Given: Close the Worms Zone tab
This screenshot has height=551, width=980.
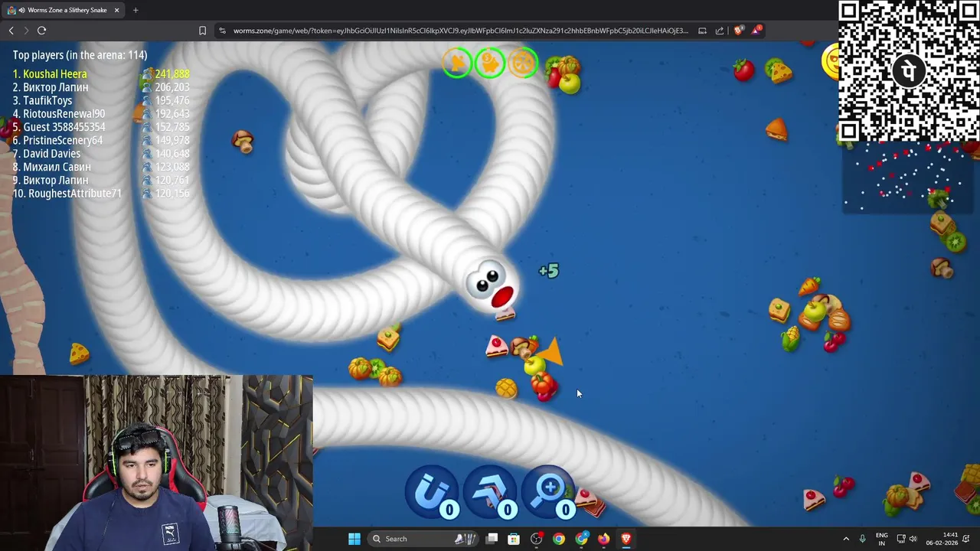Looking at the screenshot, I should (x=116, y=10).
